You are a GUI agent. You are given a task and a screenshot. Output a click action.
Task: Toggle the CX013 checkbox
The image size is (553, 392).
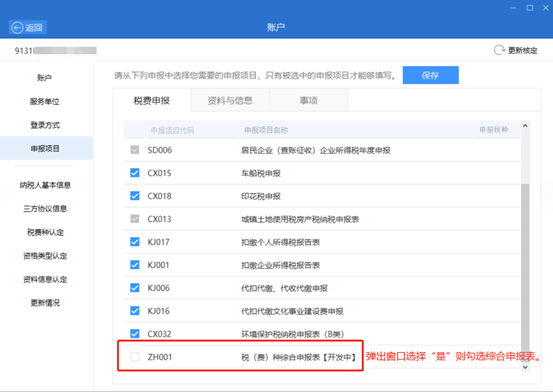[135, 219]
